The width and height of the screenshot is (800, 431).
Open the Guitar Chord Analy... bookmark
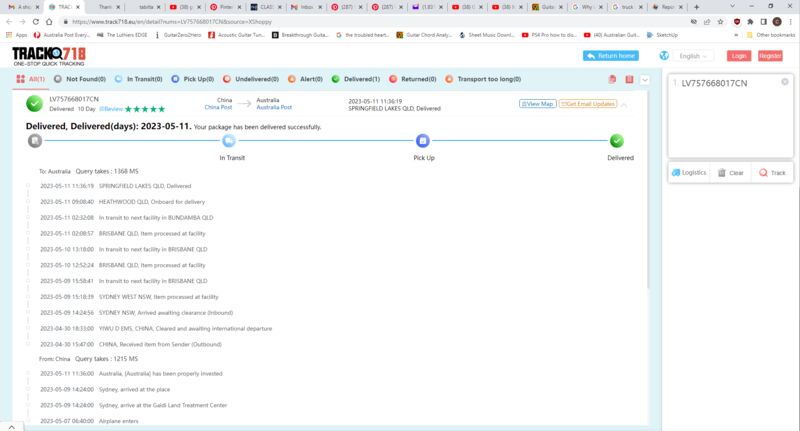pos(424,35)
